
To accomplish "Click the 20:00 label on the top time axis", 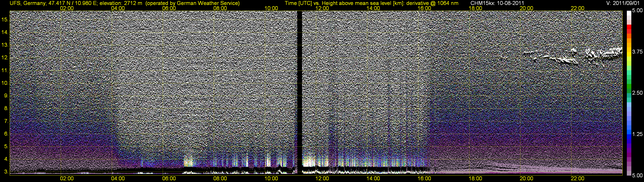I will (527, 8).
